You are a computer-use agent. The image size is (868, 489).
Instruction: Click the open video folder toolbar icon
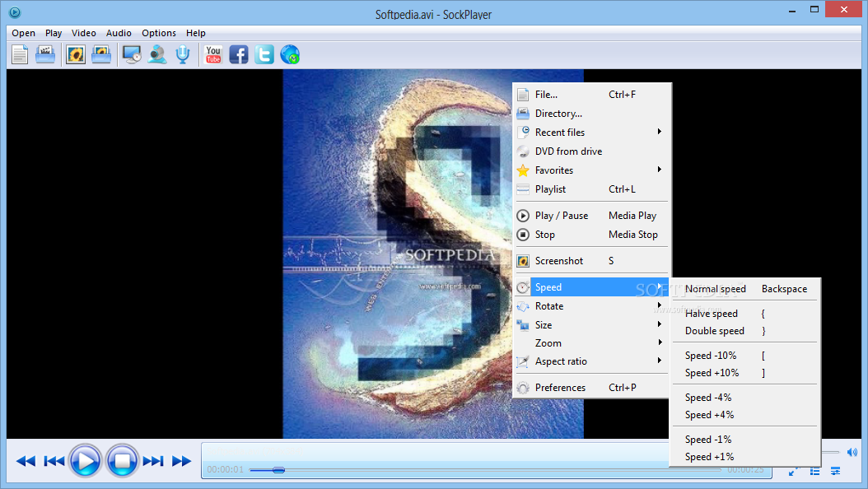click(45, 55)
